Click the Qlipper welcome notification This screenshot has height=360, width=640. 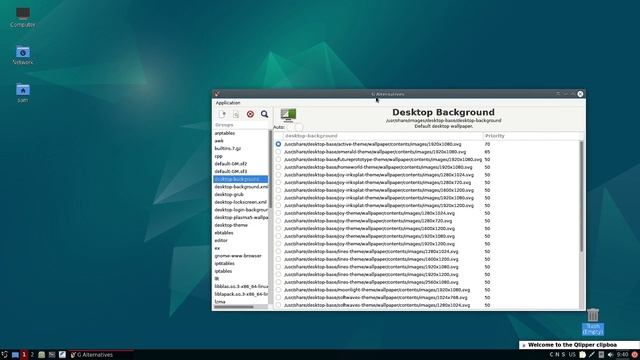[x=579, y=345]
